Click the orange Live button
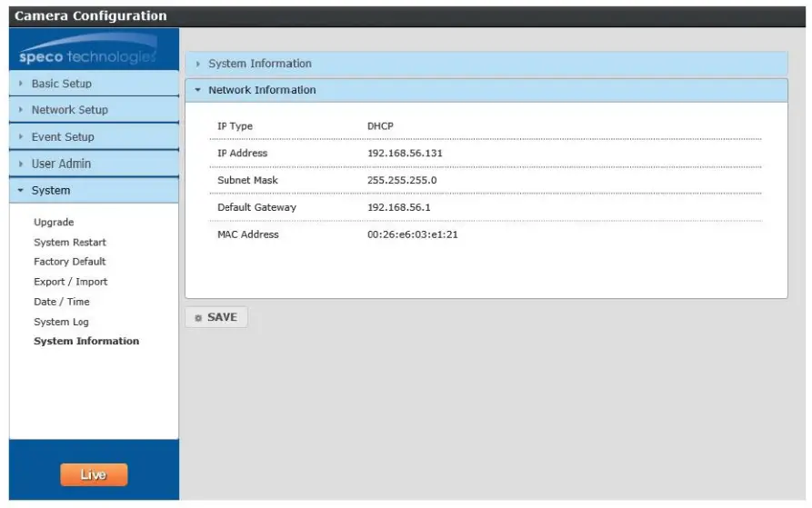Viewport: 812px width, 508px height. [94, 474]
